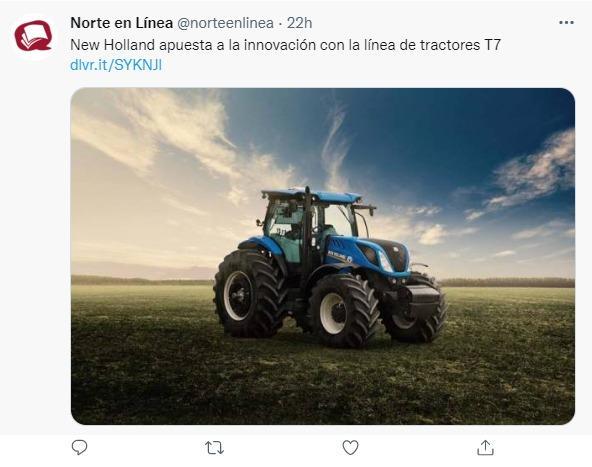The width and height of the screenshot is (592, 467).
Task: Click the Norte en Línea display name
Action: (x=122, y=23)
